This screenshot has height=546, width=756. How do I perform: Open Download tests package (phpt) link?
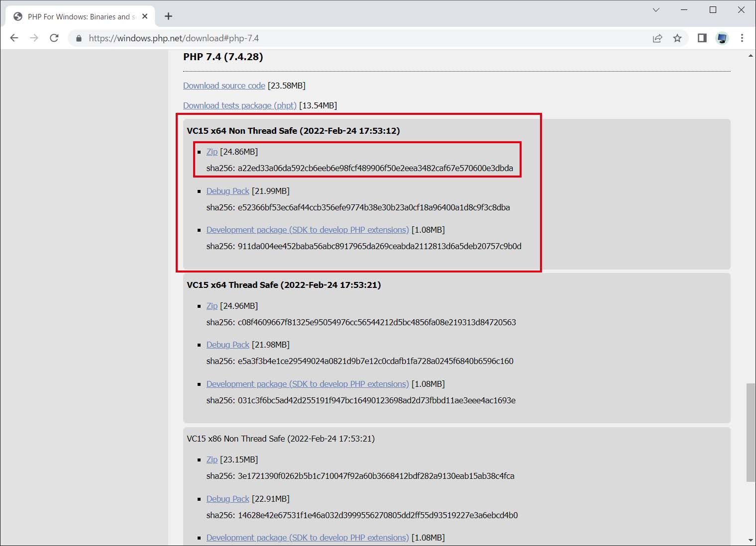point(239,105)
